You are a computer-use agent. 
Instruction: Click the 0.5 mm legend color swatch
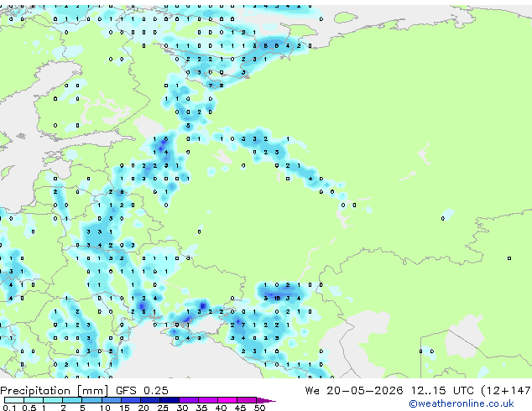tap(34, 400)
